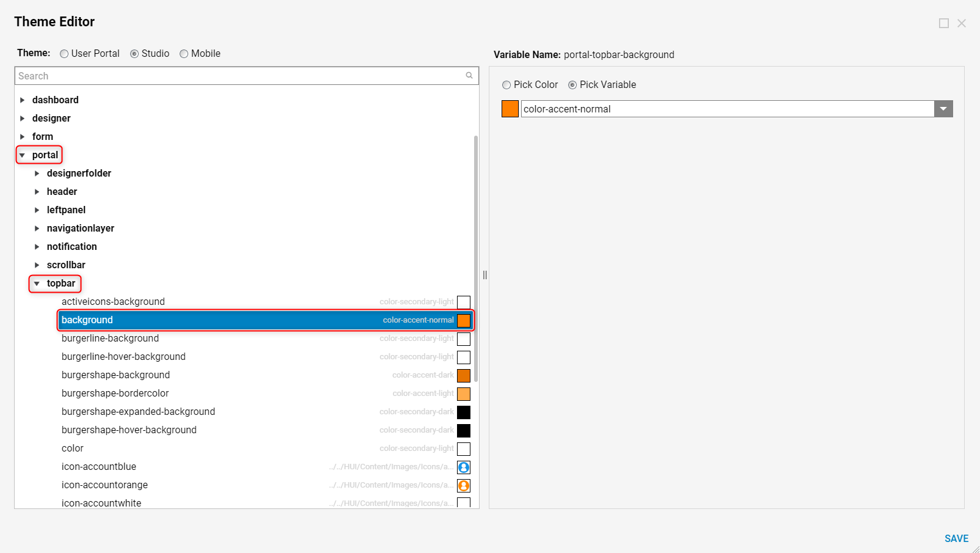Select the Mobile theme radio

(x=184, y=54)
